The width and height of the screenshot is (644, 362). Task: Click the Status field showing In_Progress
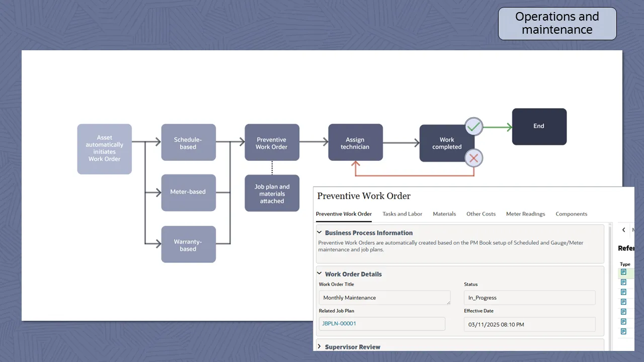click(529, 298)
